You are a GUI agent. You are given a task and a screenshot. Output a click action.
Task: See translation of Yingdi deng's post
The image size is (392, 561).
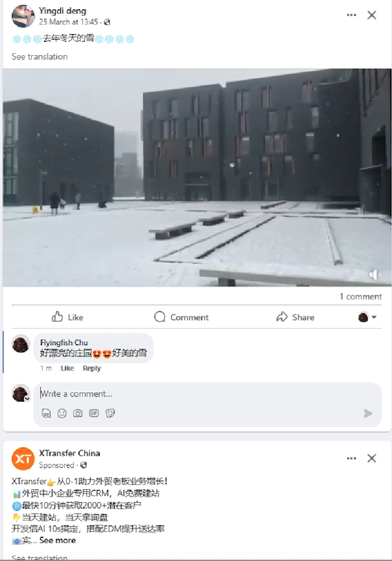tap(39, 57)
